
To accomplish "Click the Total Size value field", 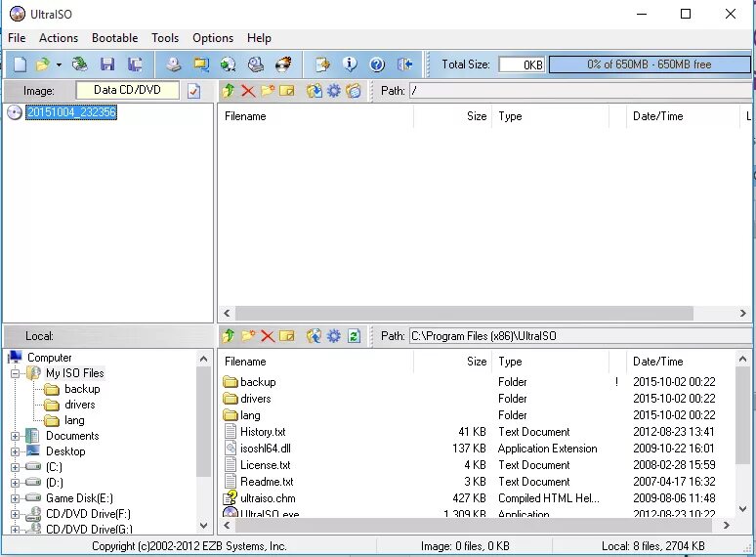I will 522,64.
